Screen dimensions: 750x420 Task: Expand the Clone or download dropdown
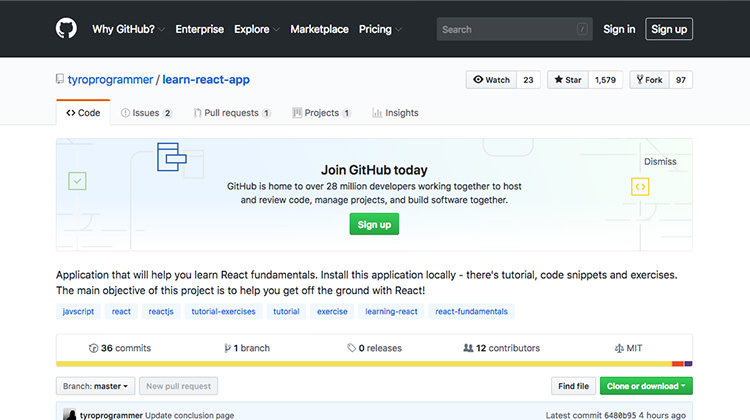(x=646, y=386)
